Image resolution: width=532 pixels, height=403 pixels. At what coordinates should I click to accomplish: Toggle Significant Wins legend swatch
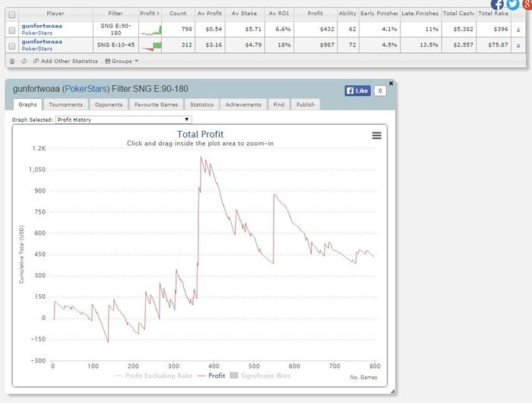click(234, 375)
